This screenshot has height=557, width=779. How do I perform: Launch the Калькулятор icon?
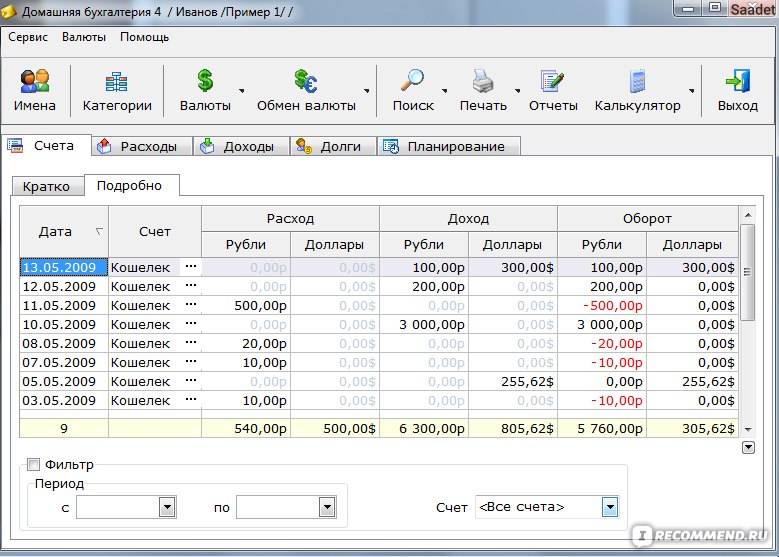(637, 90)
